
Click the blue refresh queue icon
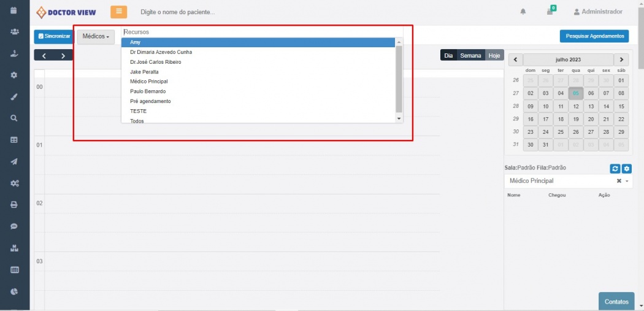point(615,169)
